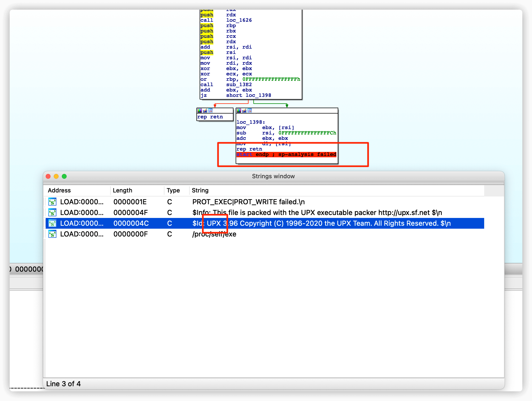Sort by the String column header
The height and width of the screenshot is (401, 532).
click(337, 190)
